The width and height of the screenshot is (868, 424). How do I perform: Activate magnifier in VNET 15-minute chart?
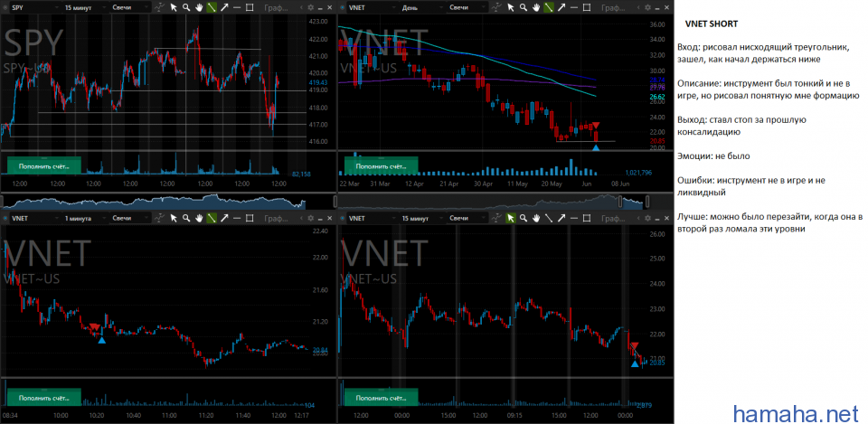(x=524, y=218)
